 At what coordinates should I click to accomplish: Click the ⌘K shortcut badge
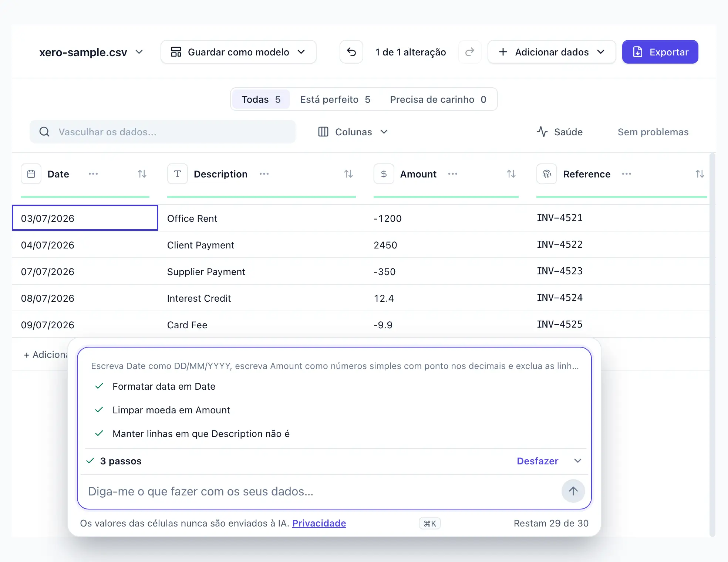[x=430, y=523]
